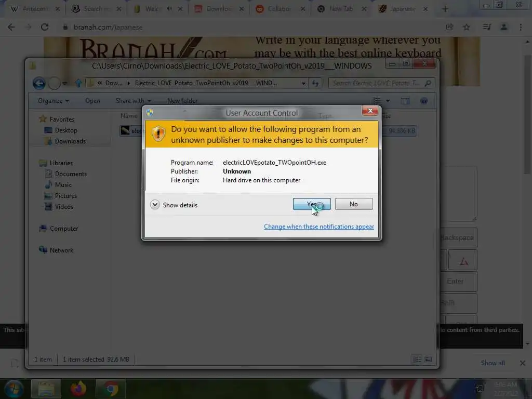Click the File Explorer taskbar icon
Screen dimensions: 532x399
point(46,389)
